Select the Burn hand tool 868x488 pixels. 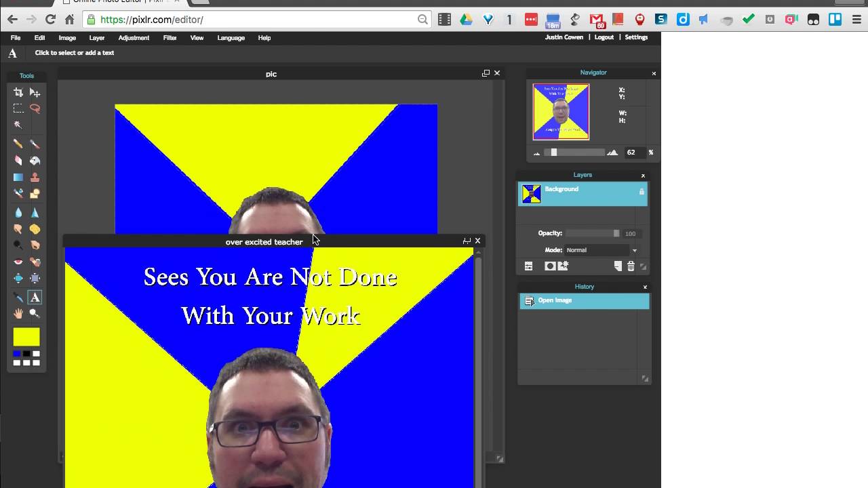pyautogui.click(x=35, y=245)
